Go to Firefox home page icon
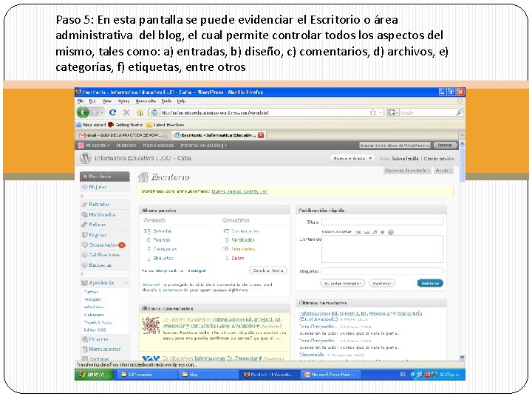 (x=140, y=112)
